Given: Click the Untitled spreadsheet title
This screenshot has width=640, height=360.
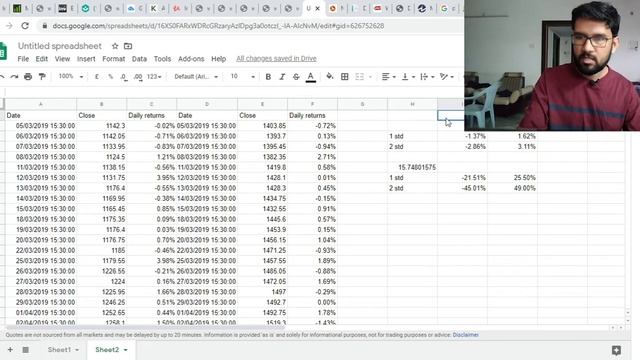Looking at the screenshot, I should (x=60, y=46).
